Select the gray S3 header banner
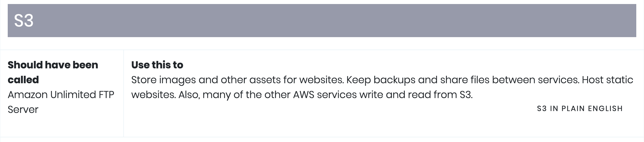The image size is (644, 142). pyautogui.click(x=322, y=20)
